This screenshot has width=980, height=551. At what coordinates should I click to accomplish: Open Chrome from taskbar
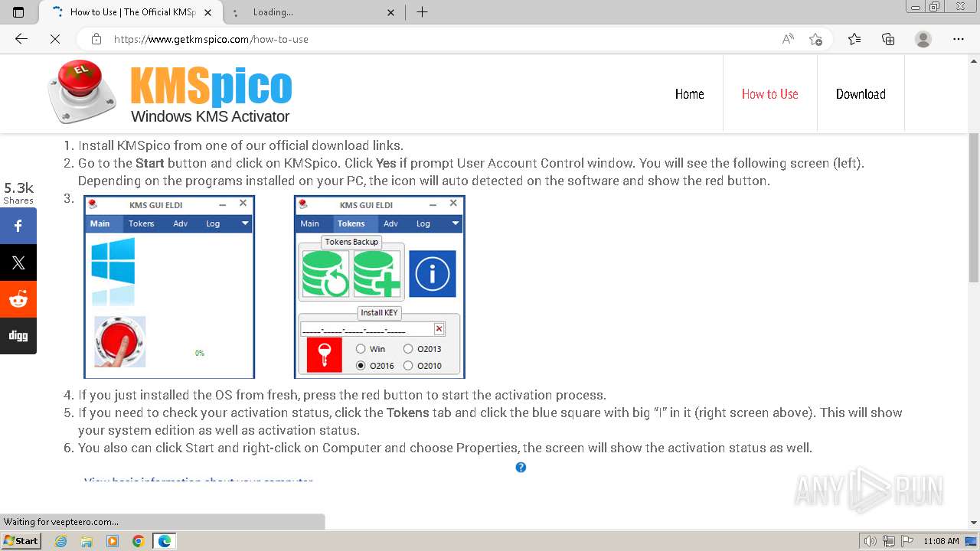click(x=138, y=541)
